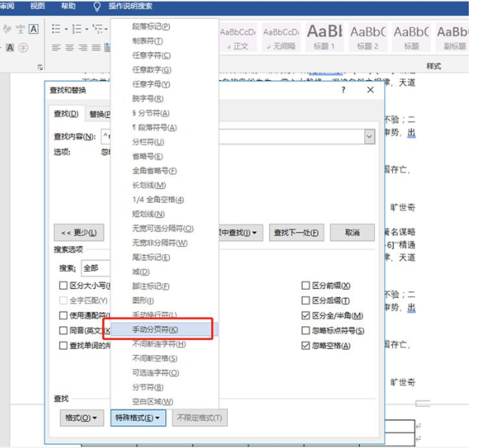490x448 pixels.
Task: Uncheck the 区分全/半角 checkbox
Action: [x=306, y=316]
